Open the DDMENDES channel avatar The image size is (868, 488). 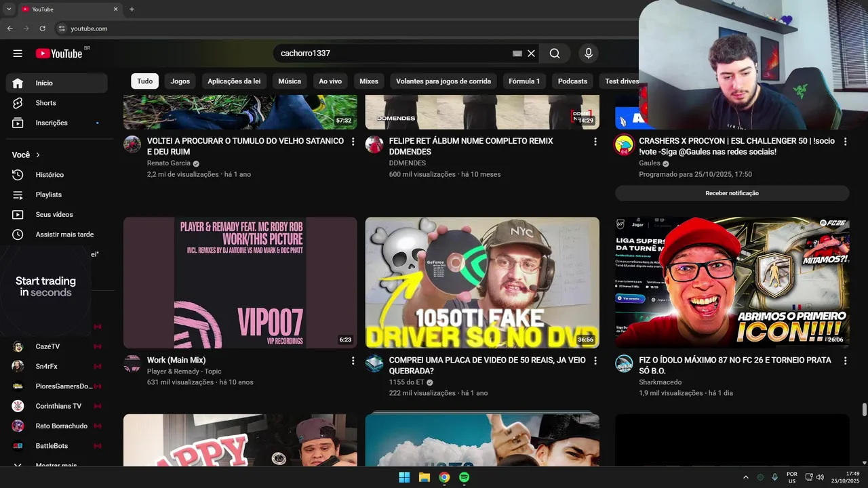point(374,144)
